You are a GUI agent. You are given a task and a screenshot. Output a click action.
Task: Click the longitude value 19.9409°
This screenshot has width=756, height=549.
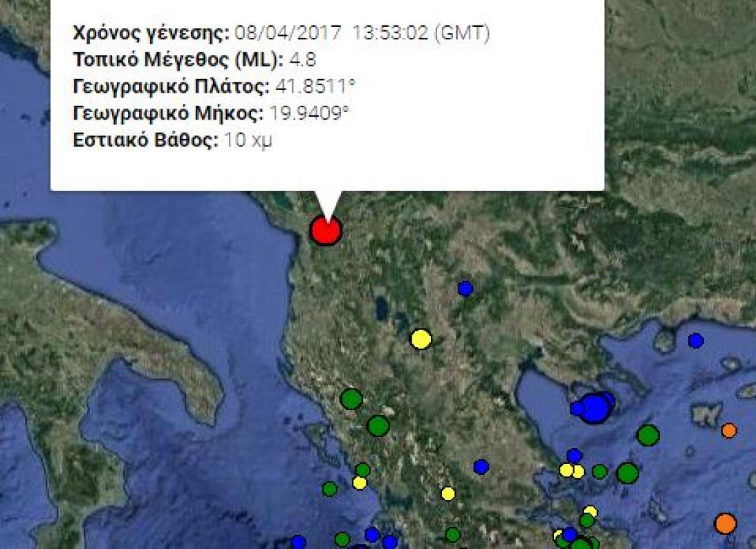click(x=312, y=113)
